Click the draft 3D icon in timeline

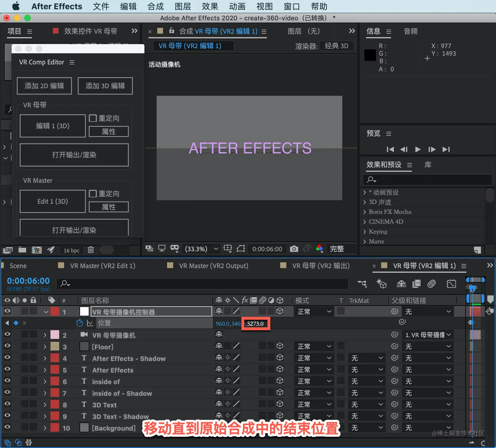[382, 283]
